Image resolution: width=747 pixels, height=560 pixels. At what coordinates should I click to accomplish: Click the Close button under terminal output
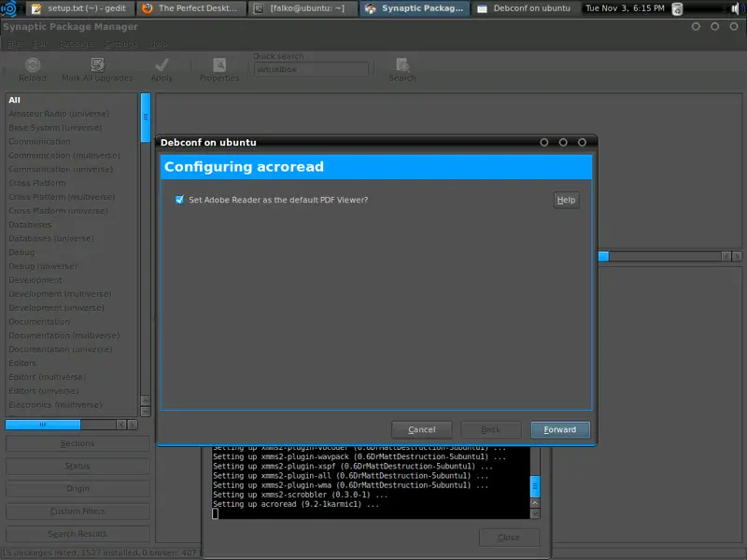(x=509, y=538)
